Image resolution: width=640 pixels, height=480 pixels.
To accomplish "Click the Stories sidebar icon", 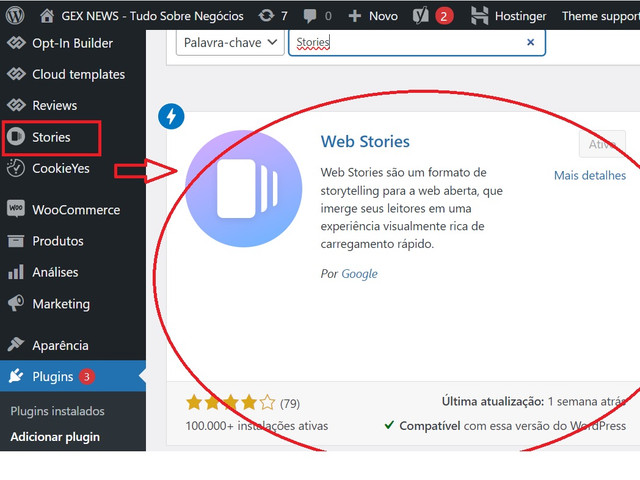I will coord(16,136).
